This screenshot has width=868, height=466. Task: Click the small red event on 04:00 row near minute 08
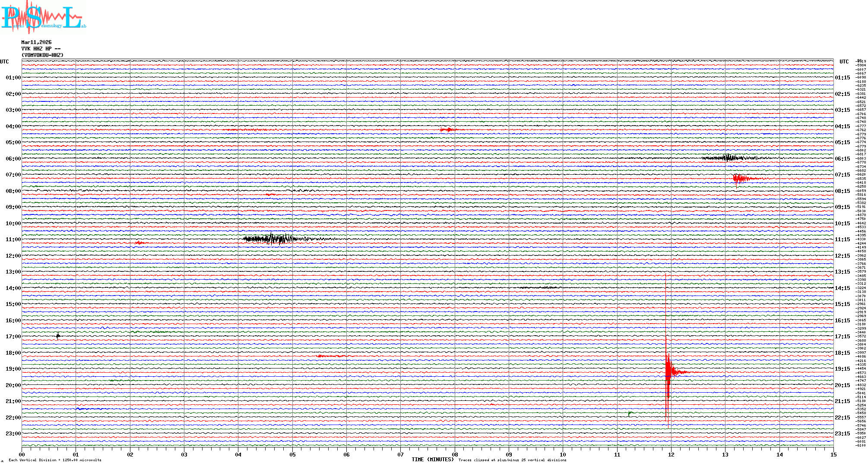point(448,129)
